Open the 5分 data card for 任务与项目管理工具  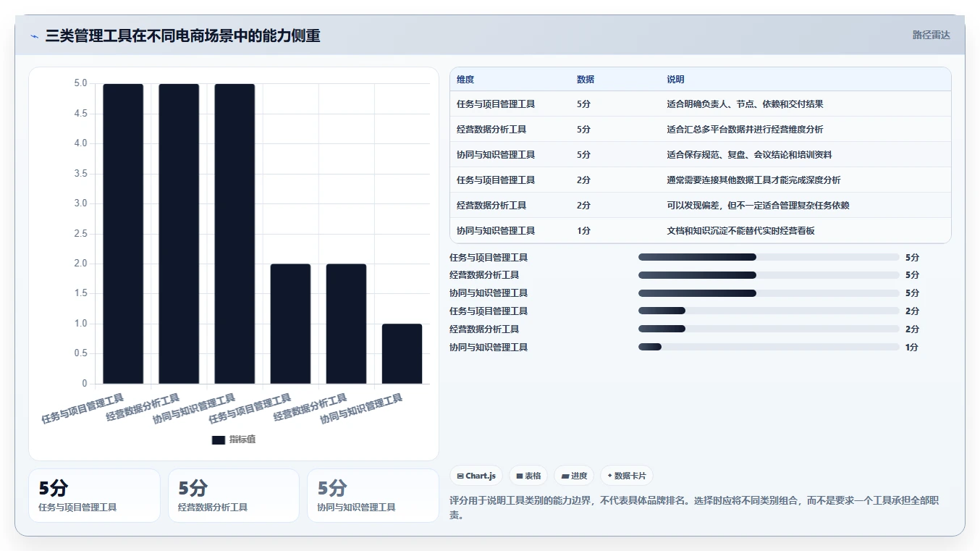pos(94,495)
